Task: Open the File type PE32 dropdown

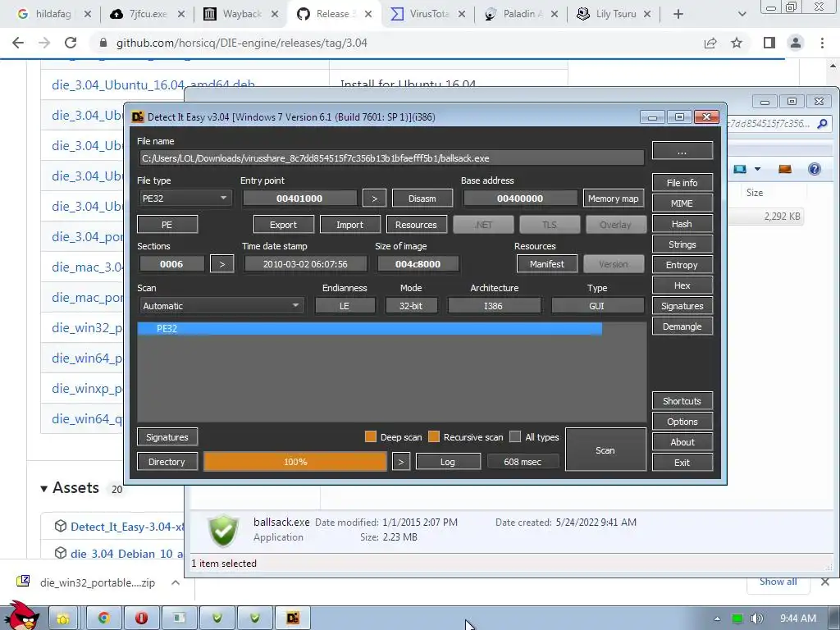Action: point(185,199)
